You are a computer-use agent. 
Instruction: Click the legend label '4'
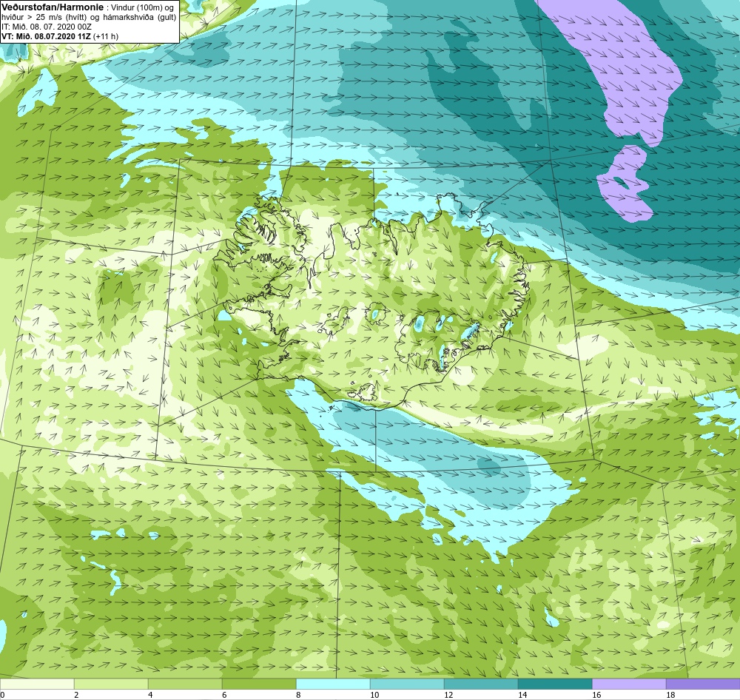(150, 695)
